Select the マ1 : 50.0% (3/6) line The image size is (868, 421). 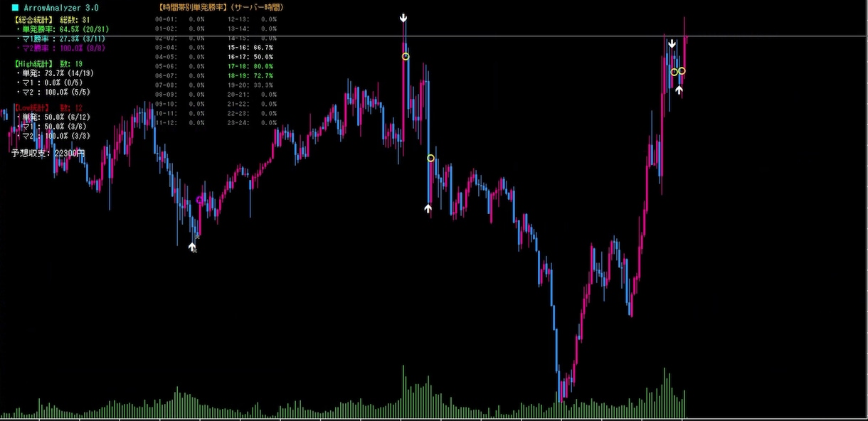(53, 127)
